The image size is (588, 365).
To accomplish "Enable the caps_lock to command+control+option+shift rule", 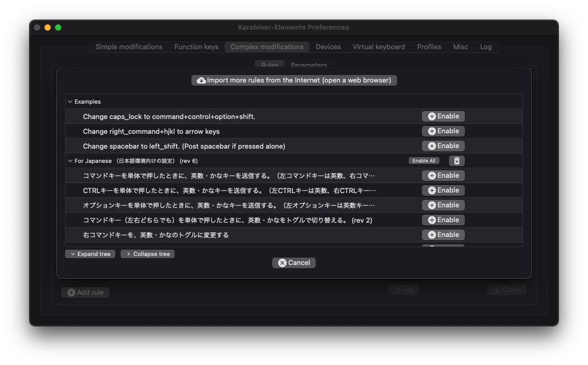I will (x=443, y=116).
